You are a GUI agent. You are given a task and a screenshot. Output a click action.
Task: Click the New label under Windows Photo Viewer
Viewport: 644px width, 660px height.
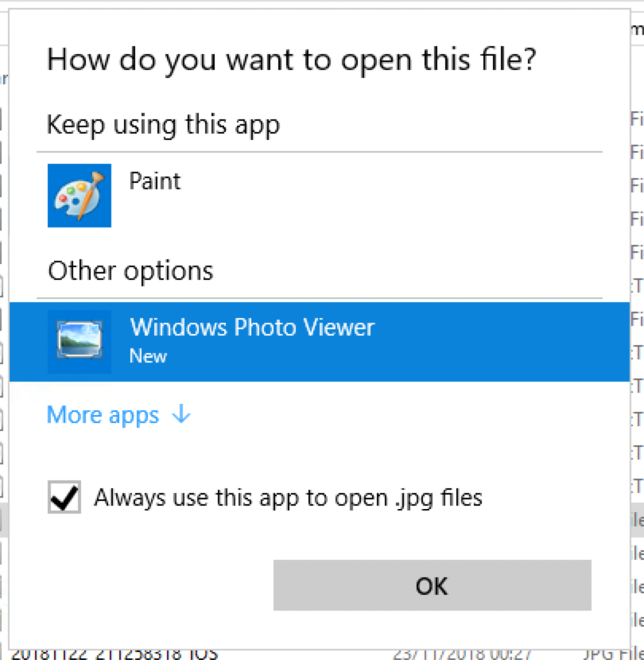[148, 356]
